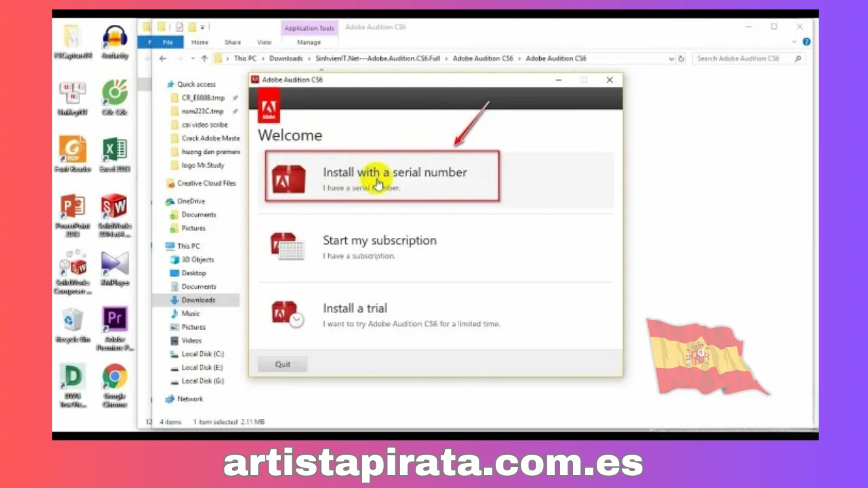This screenshot has width=868, height=488.
Task: Open the Customize Quick Access Toolbar dropdown
Action: pyautogui.click(x=203, y=27)
